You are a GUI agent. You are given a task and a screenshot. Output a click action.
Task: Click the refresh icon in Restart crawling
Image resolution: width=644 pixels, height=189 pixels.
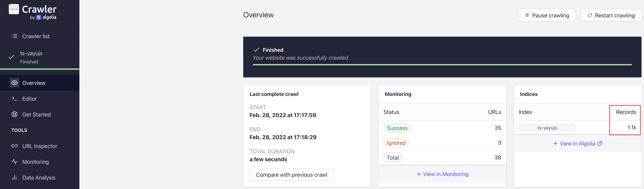[x=590, y=15]
